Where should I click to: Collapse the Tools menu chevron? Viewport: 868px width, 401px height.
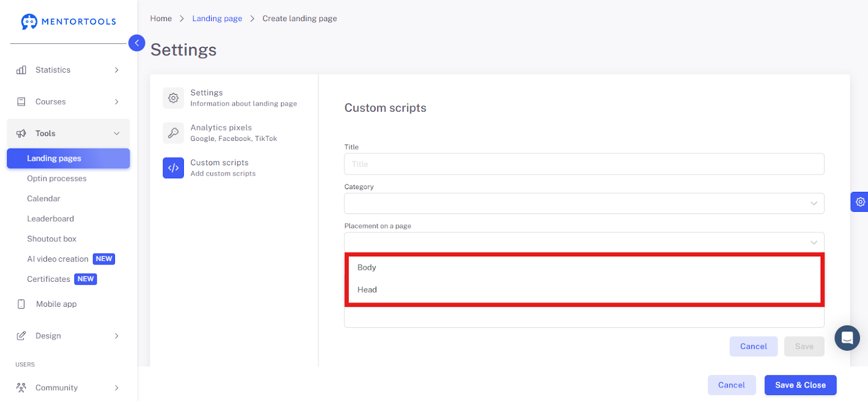coord(117,133)
